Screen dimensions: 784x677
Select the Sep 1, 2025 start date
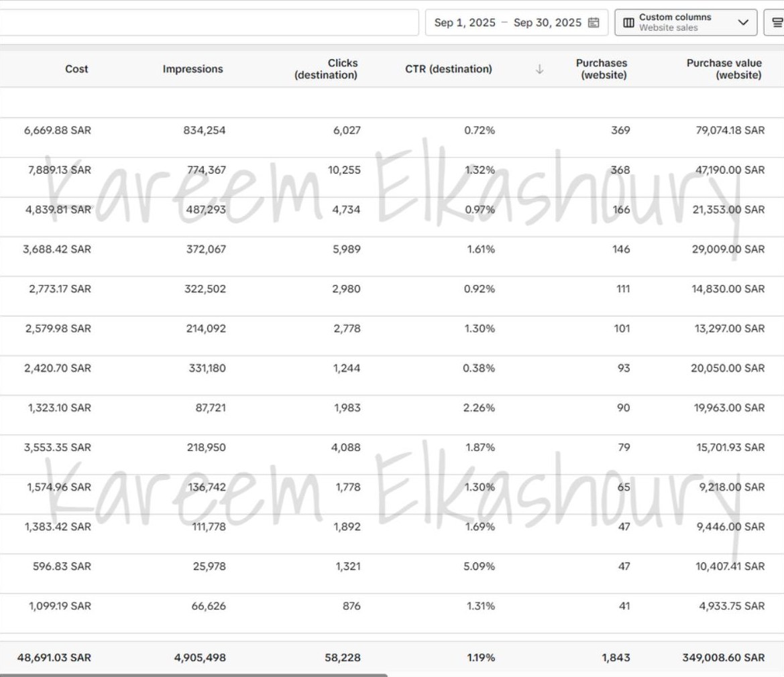(465, 23)
